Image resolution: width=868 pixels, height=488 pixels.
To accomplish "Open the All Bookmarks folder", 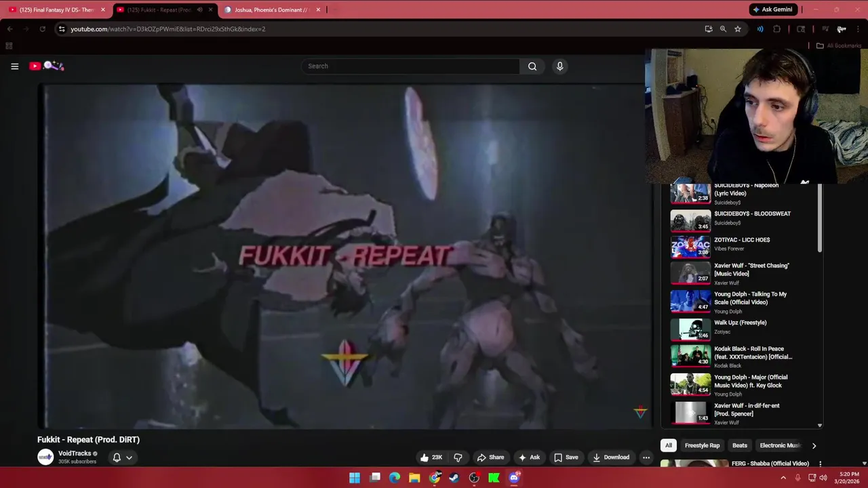I will (x=838, y=45).
